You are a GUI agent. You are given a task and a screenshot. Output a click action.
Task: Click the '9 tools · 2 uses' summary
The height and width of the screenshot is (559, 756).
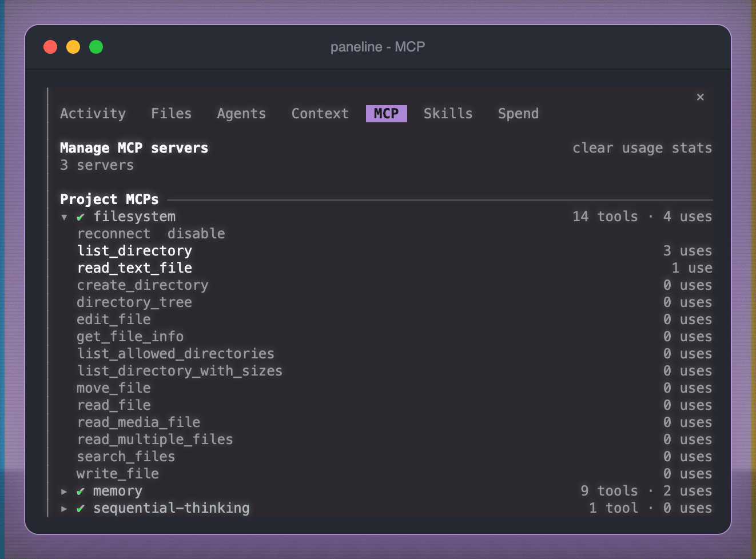pyautogui.click(x=646, y=491)
